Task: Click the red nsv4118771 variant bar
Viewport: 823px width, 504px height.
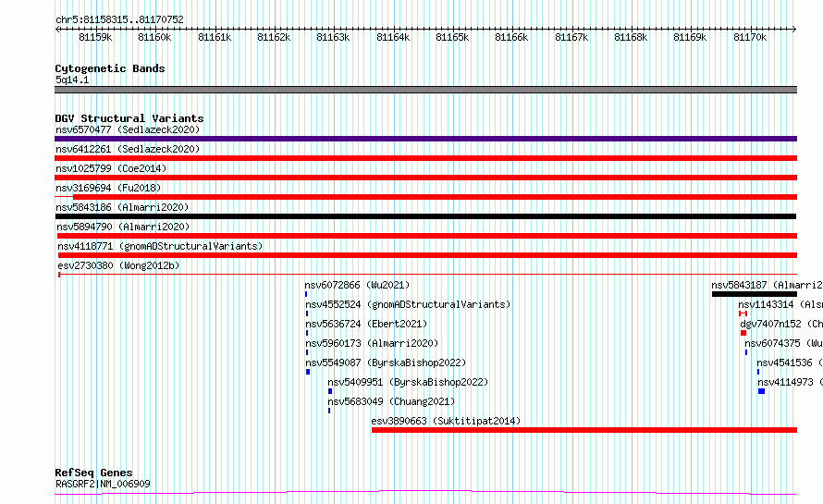Action: (x=427, y=255)
